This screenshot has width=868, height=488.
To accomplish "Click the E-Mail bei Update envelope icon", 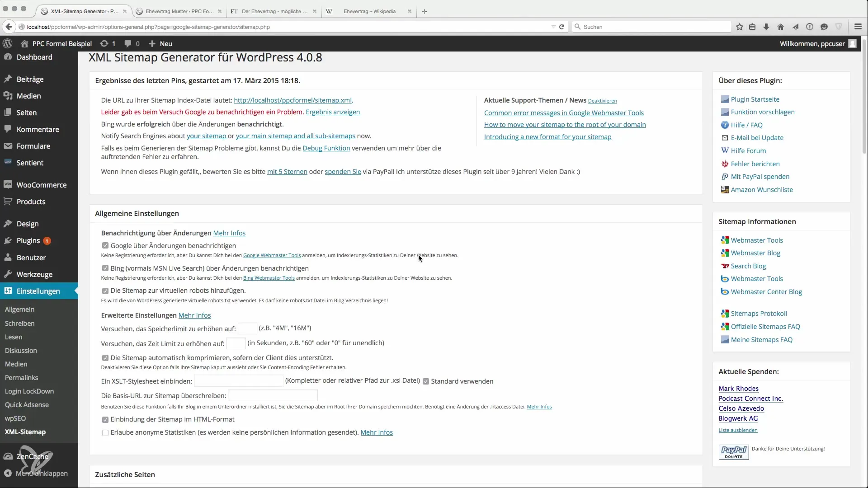I will coord(725,138).
